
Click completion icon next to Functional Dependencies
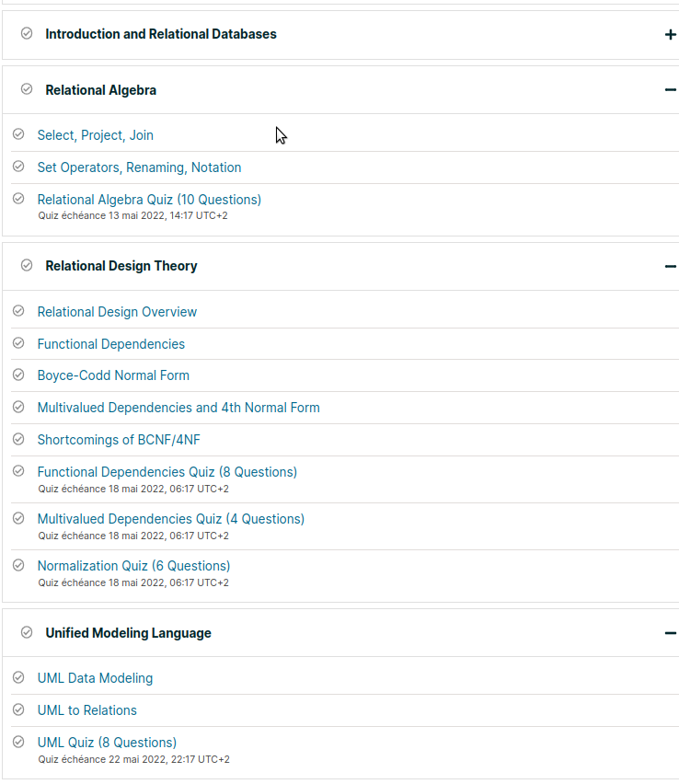click(18, 343)
